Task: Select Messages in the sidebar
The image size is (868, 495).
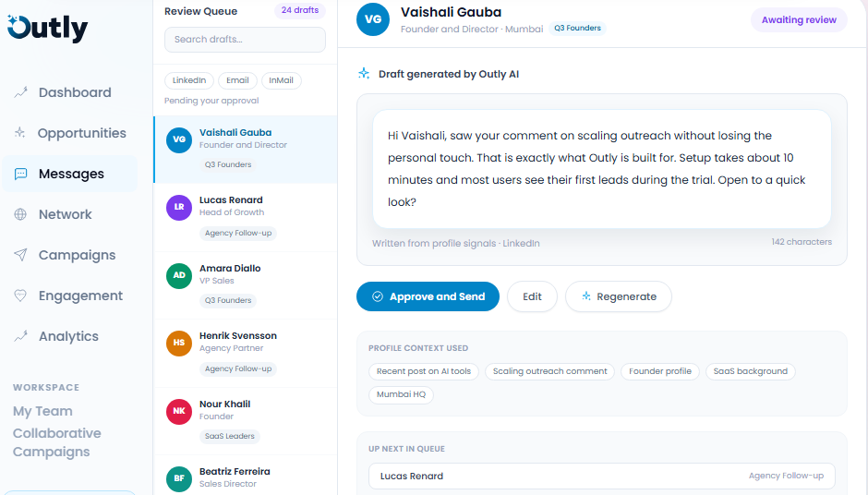Action: click(x=70, y=174)
